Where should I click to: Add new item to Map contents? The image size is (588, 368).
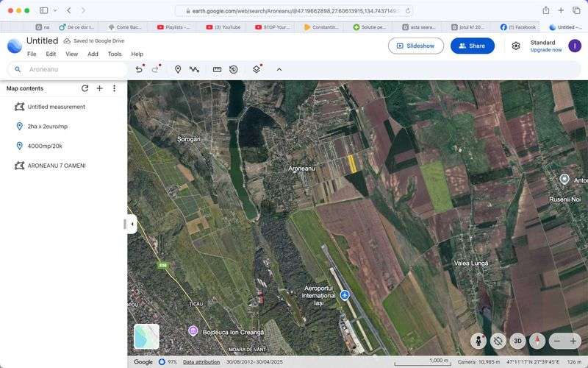(x=99, y=88)
